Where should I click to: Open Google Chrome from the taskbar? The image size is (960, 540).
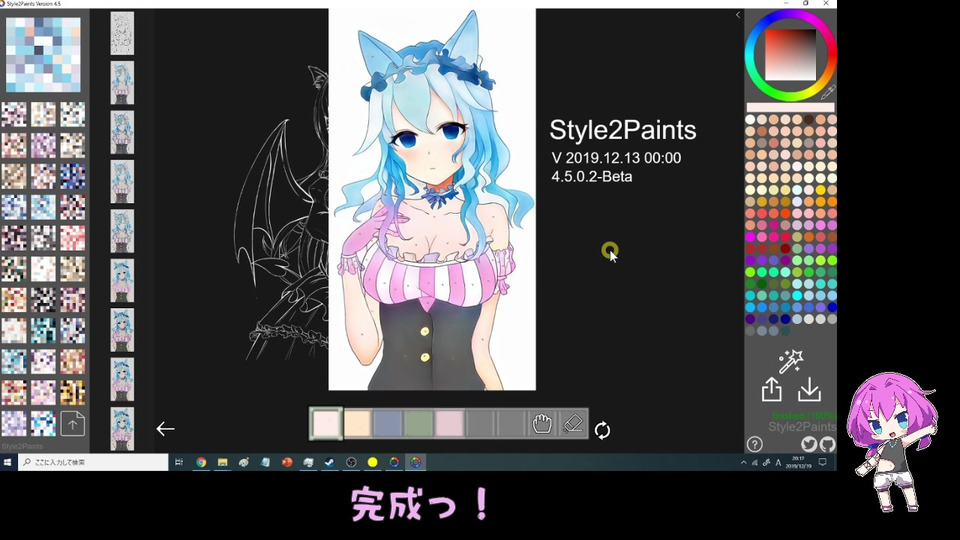pos(201,462)
